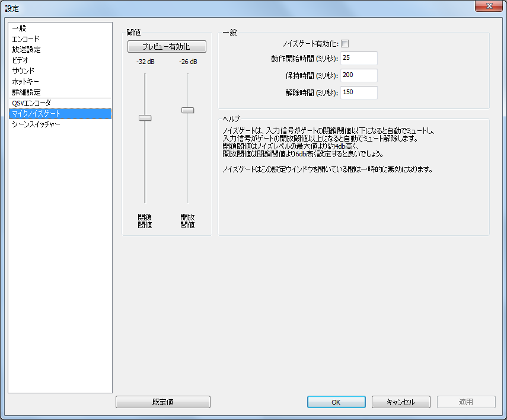Close the 設定 window
Image resolution: width=507 pixels, height=420 pixels.
pyautogui.click(x=489, y=6)
